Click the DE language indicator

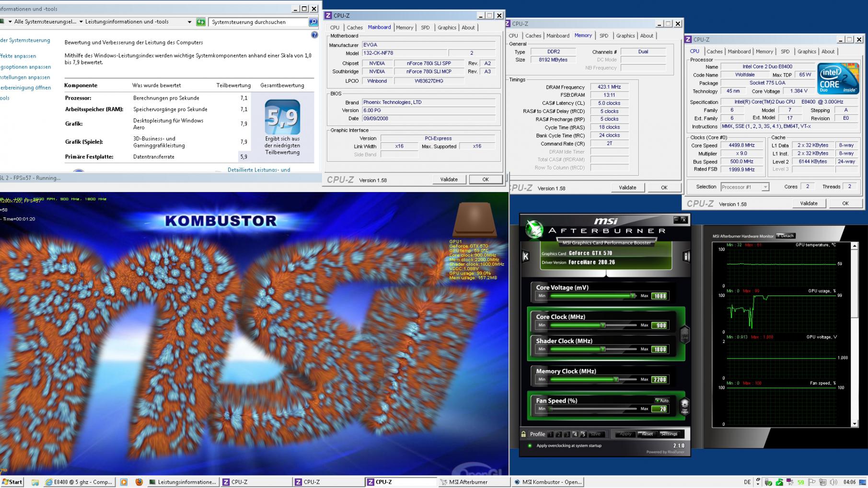coord(747,482)
